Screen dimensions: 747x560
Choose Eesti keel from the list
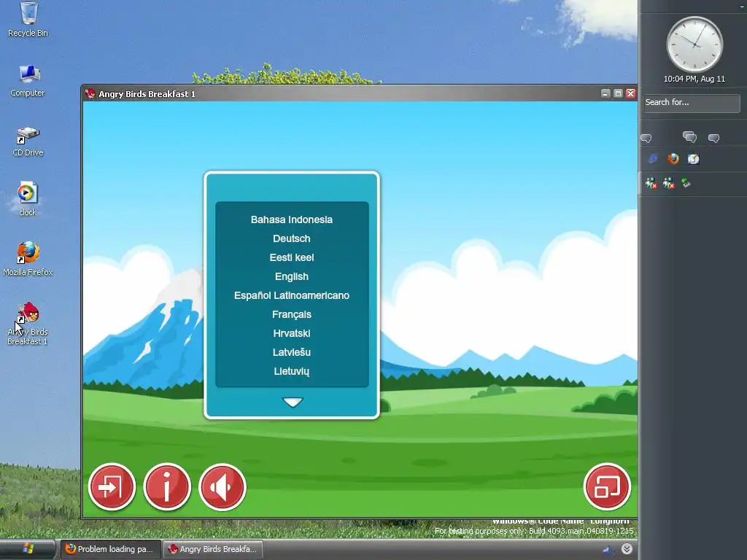(292, 257)
